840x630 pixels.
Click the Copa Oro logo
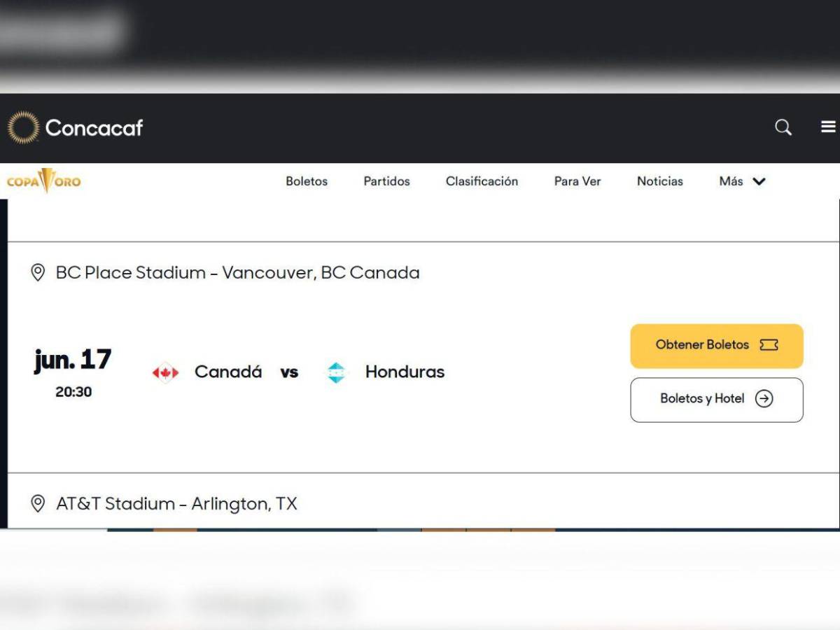coord(44,181)
